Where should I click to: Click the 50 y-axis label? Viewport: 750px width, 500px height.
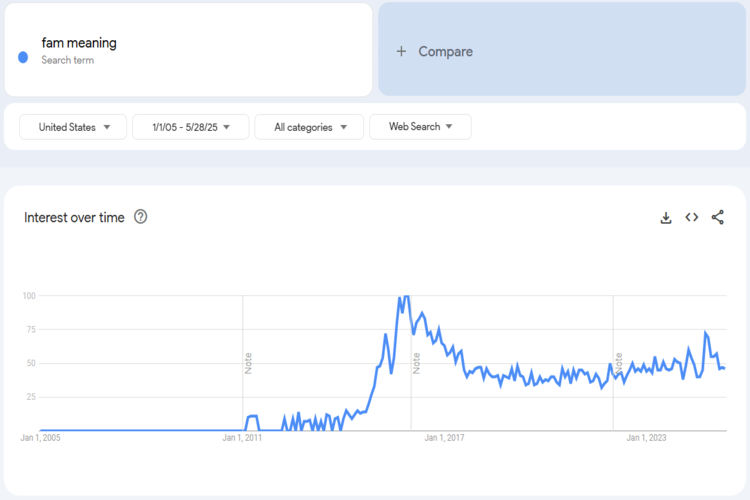point(31,363)
